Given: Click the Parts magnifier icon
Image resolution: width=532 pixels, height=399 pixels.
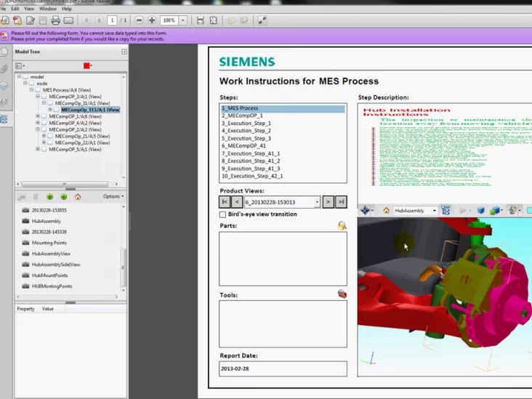Looking at the screenshot, I should [x=342, y=225].
